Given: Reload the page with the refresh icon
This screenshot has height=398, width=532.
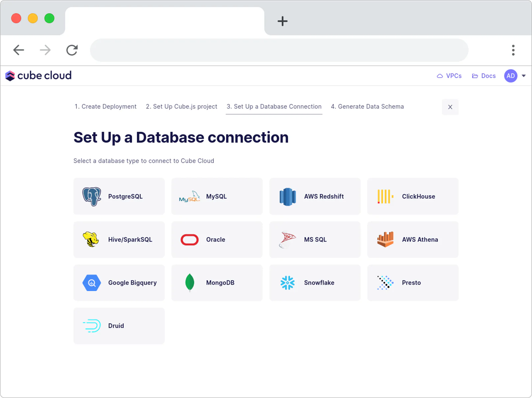Looking at the screenshot, I should (x=72, y=50).
